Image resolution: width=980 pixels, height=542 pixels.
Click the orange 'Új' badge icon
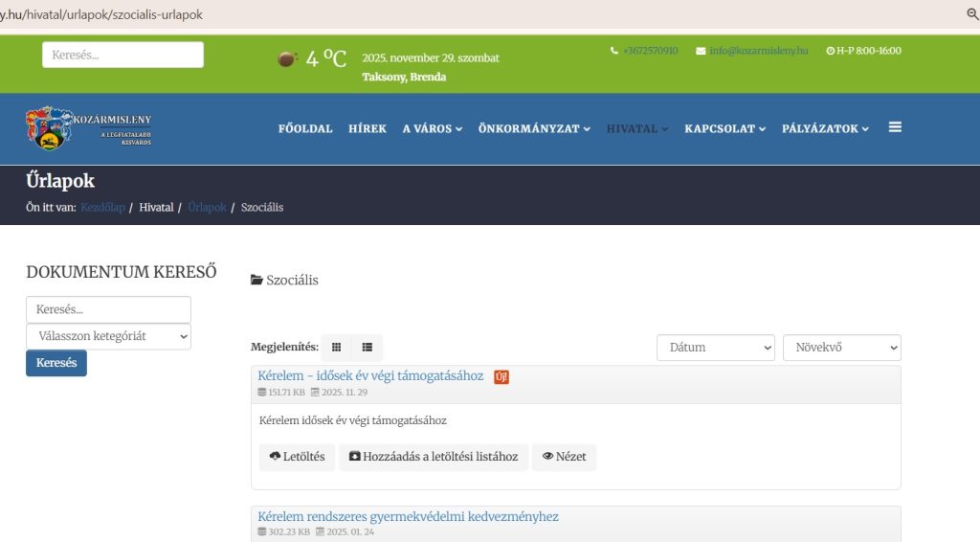501,377
